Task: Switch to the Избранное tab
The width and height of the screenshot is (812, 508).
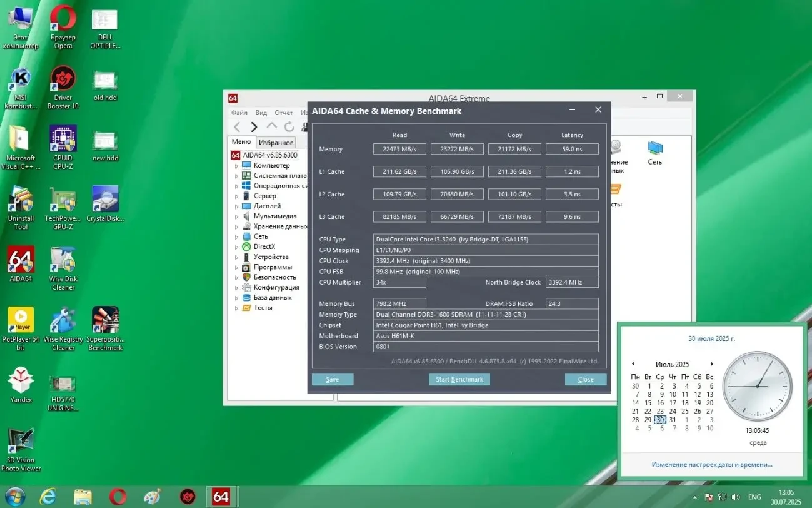Action: point(276,142)
